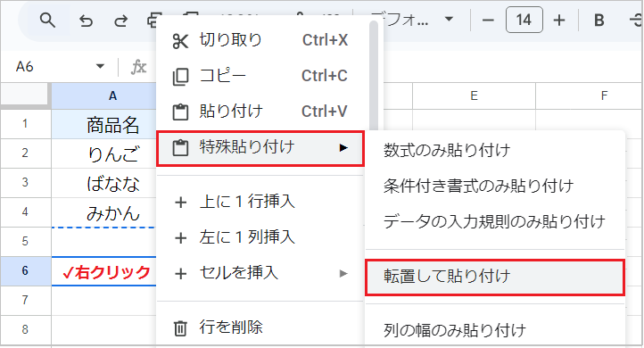644x348 pixels.
Task: Choose 左に 1 列挿入
Action: click(260, 237)
